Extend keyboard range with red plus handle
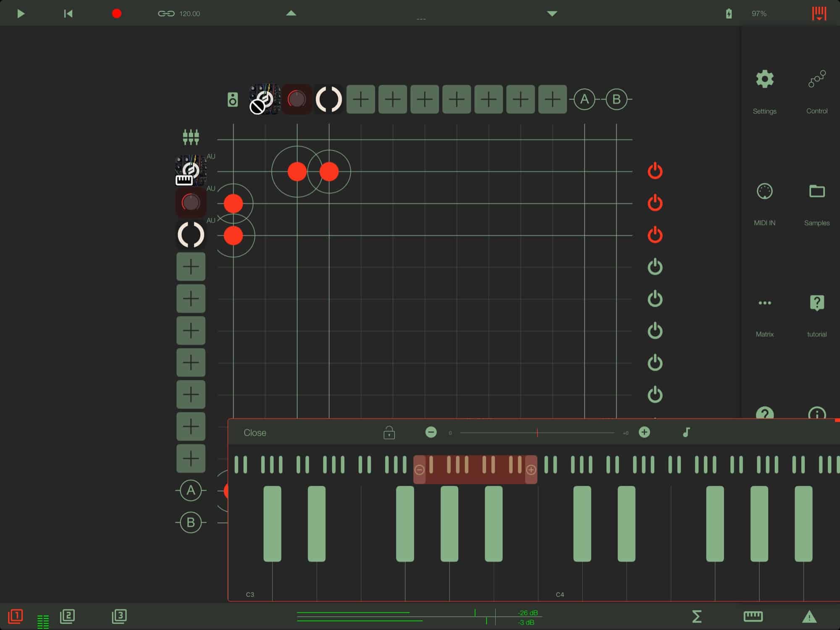 [x=531, y=469]
